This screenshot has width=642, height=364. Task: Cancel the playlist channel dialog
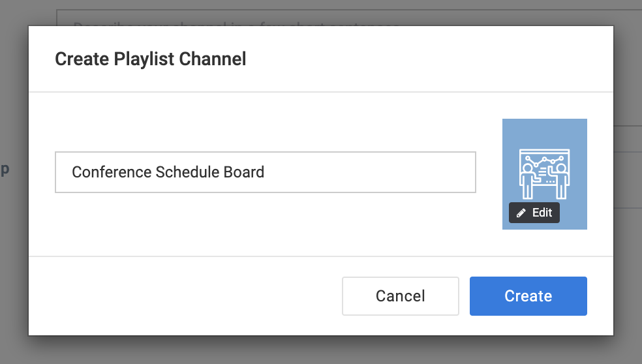[x=401, y=296]
